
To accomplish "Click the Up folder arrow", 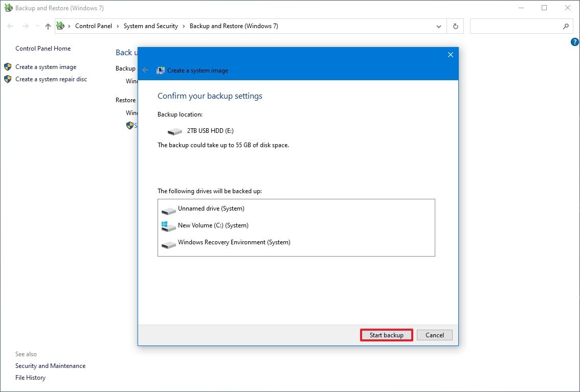I will [x=48, y=26].
